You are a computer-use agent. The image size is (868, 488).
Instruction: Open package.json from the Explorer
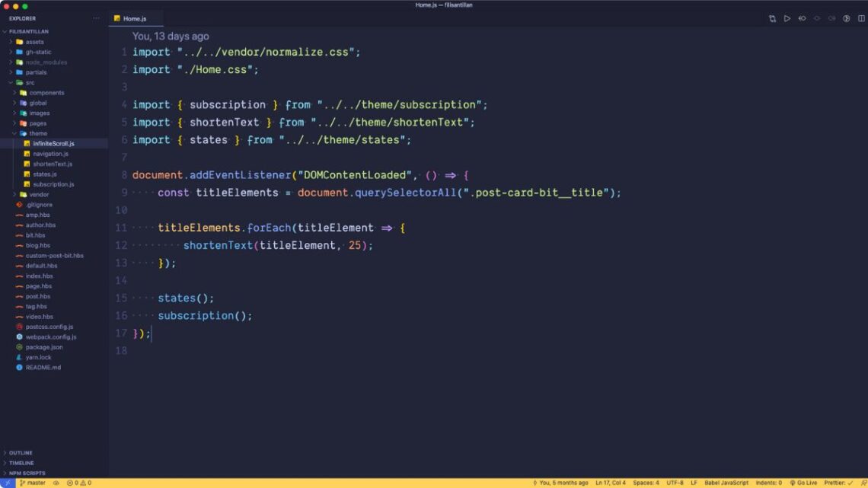point(44,347)
